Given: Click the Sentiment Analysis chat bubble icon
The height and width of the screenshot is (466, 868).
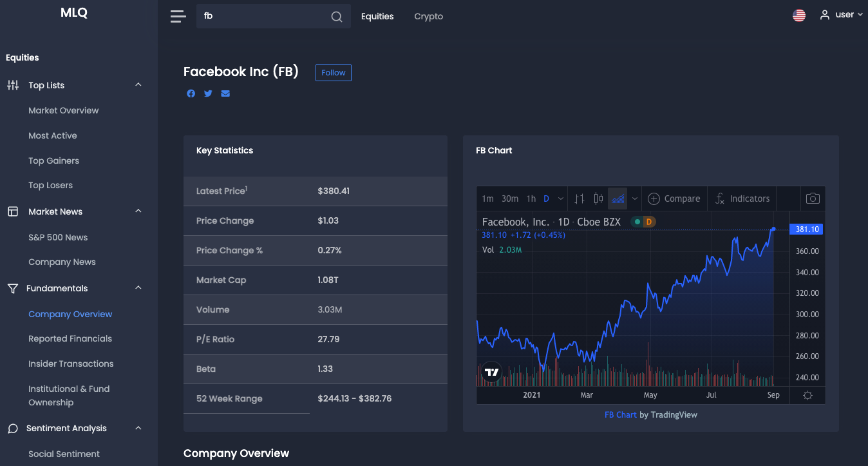Looking at the screenshot, I should (x=13, y=429).
